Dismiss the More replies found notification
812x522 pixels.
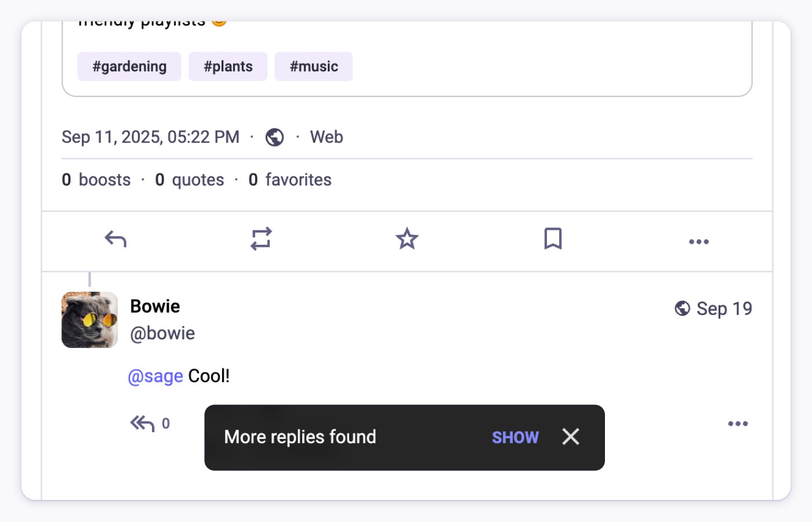pos(570,437)
